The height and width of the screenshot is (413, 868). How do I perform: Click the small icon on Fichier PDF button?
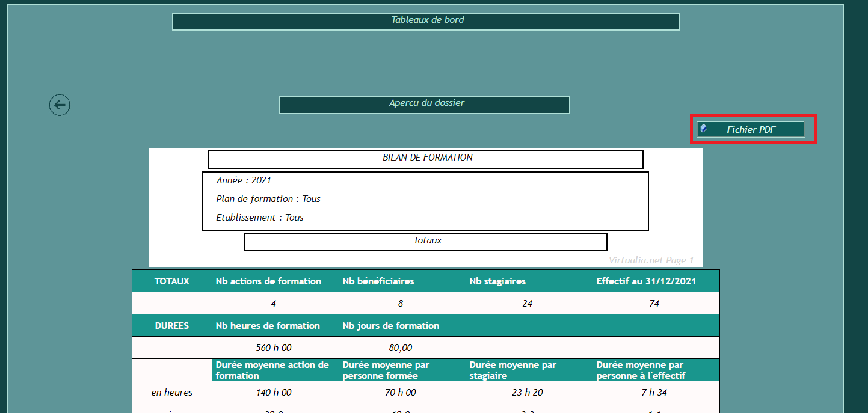704,129
